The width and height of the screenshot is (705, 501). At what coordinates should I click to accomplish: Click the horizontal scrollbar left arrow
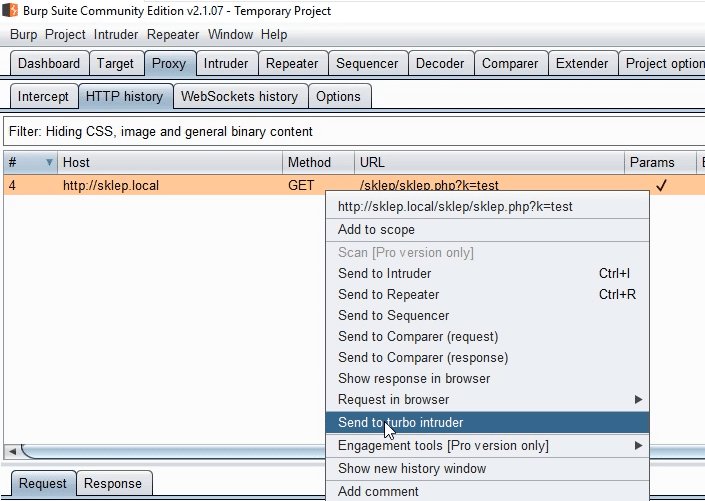click(x=12, y=451)
